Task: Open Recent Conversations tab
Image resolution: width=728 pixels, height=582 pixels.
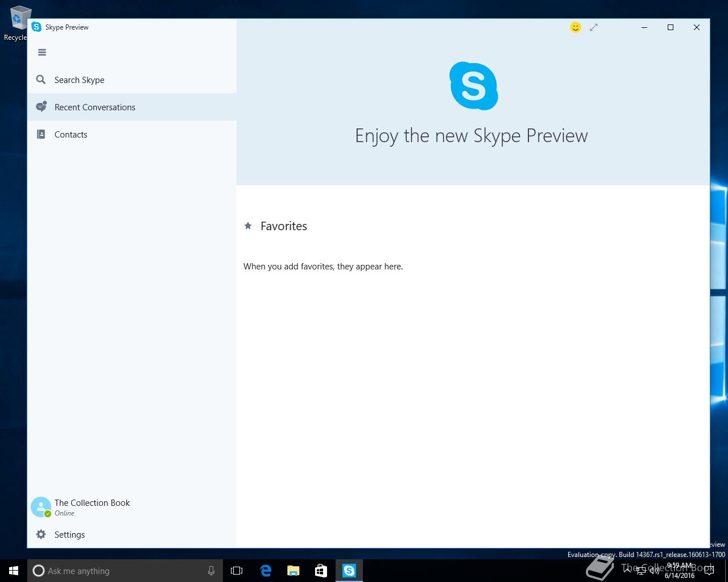Action: pos(94,107)
